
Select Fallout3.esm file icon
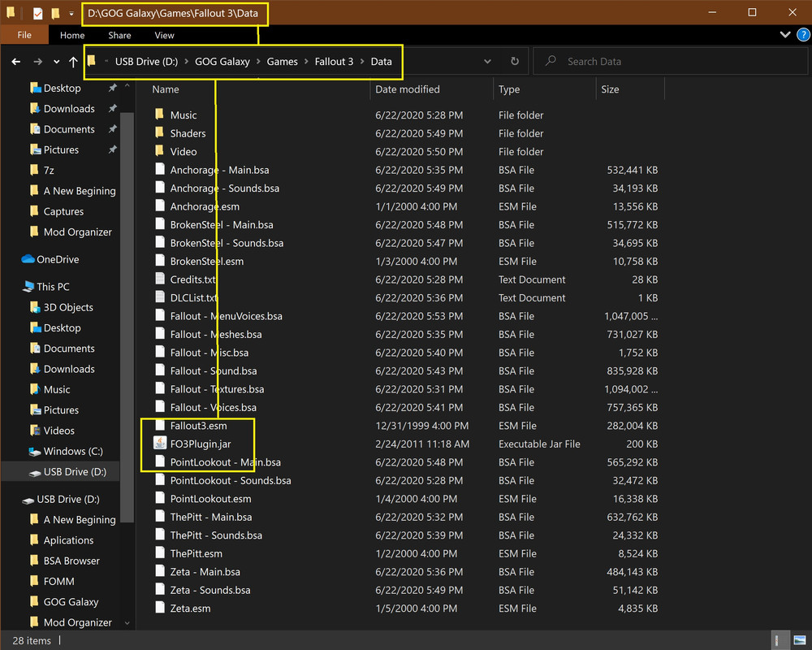click(160, 425)
